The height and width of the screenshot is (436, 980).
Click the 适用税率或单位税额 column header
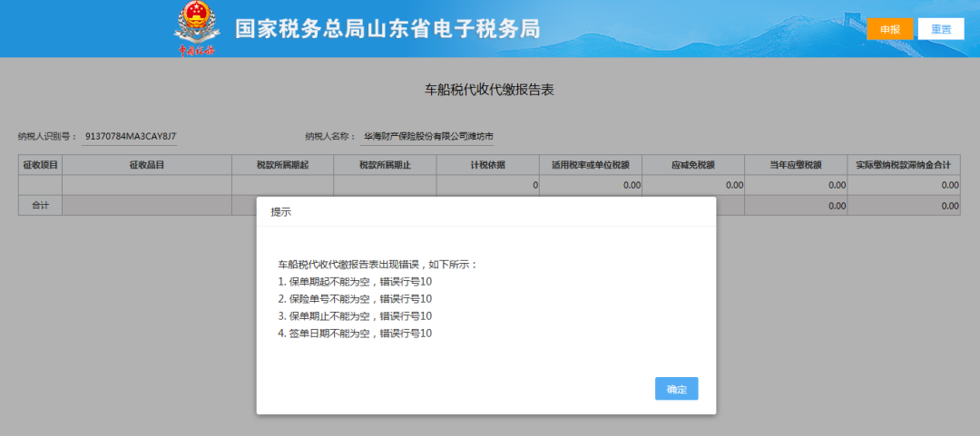pos(591,165)
